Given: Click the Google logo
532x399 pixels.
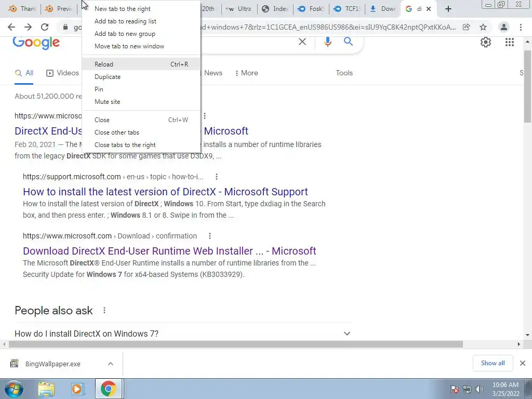Looking at the screenshot, I should 36,43.
